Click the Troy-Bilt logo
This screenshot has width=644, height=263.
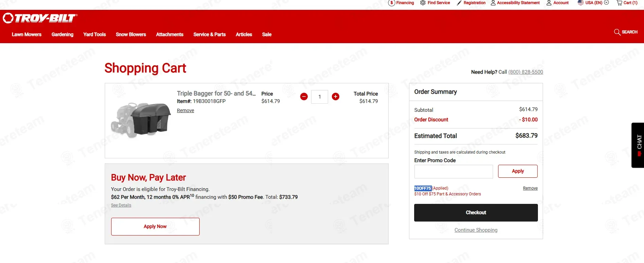[40, 18]
